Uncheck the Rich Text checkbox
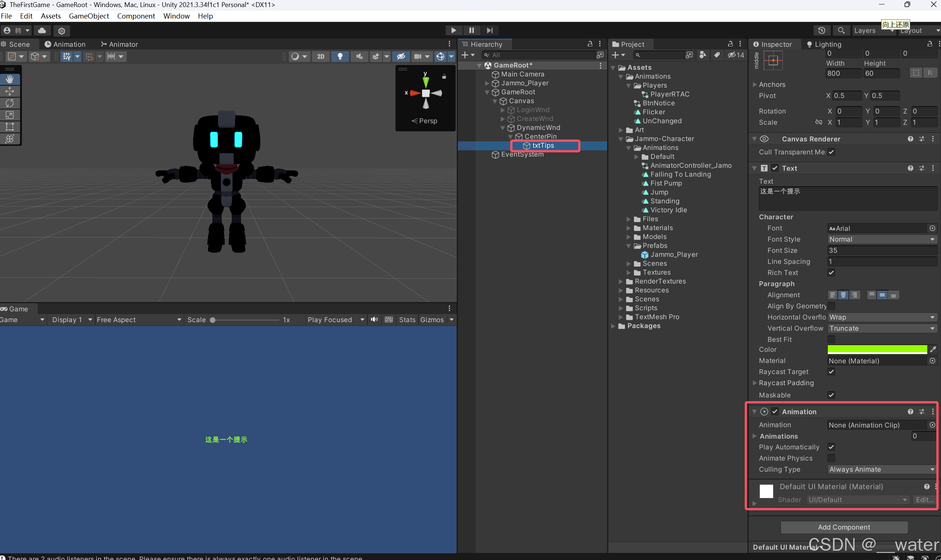This screenshot has height=560, width=941. click(831, 272)
